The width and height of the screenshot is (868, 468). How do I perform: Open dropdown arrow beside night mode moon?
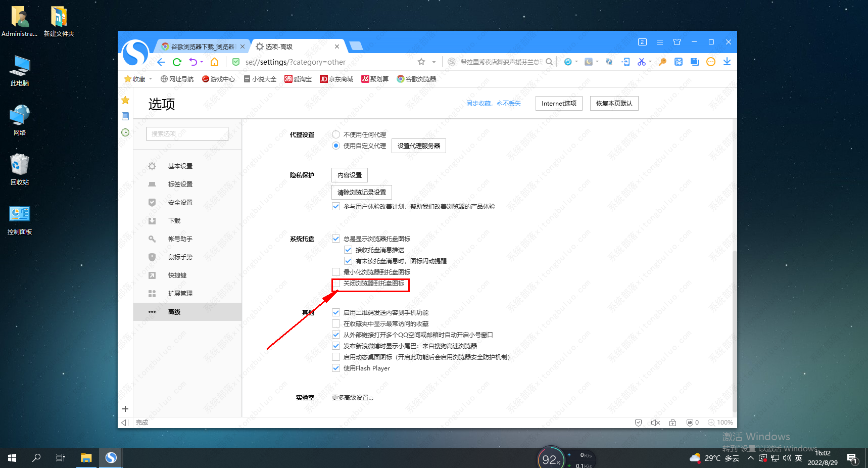[597, 62]
